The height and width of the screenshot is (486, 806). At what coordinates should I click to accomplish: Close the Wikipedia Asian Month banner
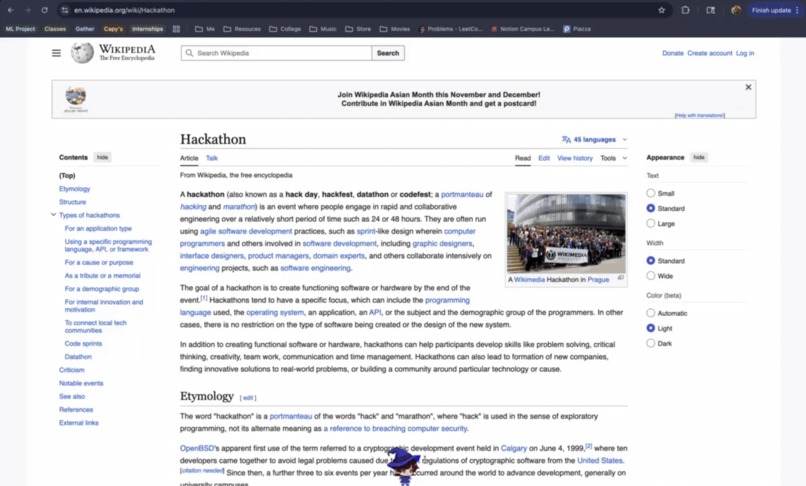pyautogui.click(x=748, y=87)
